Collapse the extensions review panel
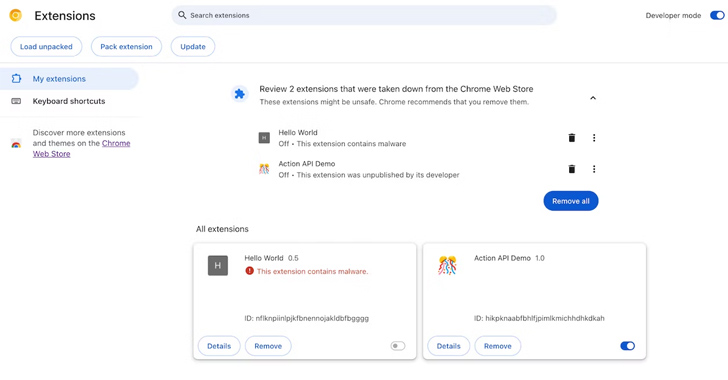Image resolution: width=728 pixels, height=380 pixels. pos(593,98)
